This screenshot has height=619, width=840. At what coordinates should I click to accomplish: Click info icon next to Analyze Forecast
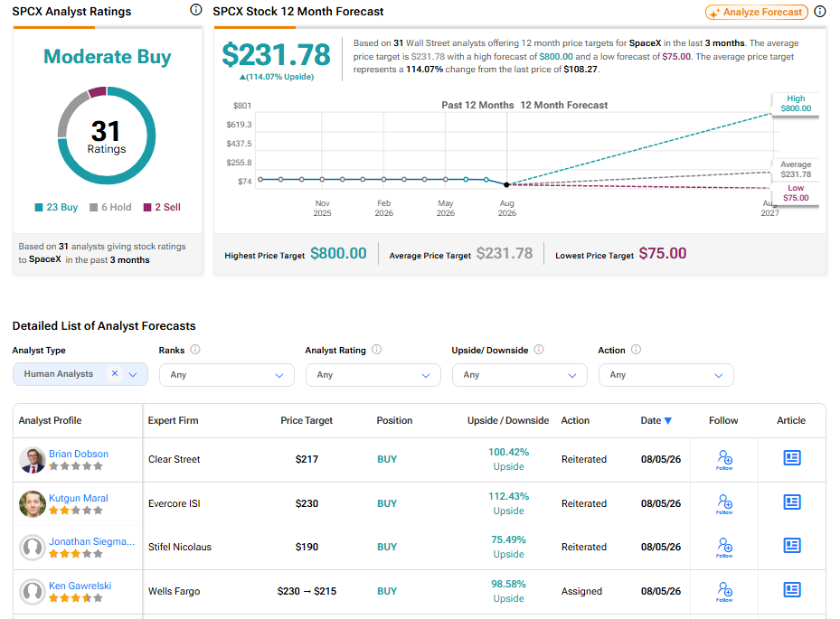[x=819, y=11]
